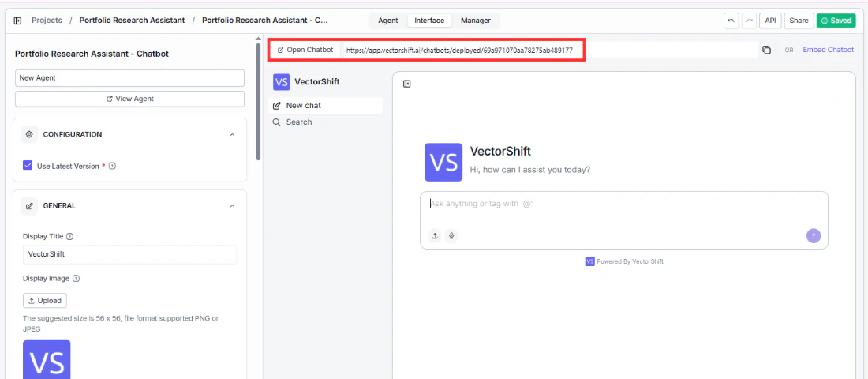Viewport: 868px width, 379px height.
Task: Click the Powered By VectorShift text
Action: [630, 261]
